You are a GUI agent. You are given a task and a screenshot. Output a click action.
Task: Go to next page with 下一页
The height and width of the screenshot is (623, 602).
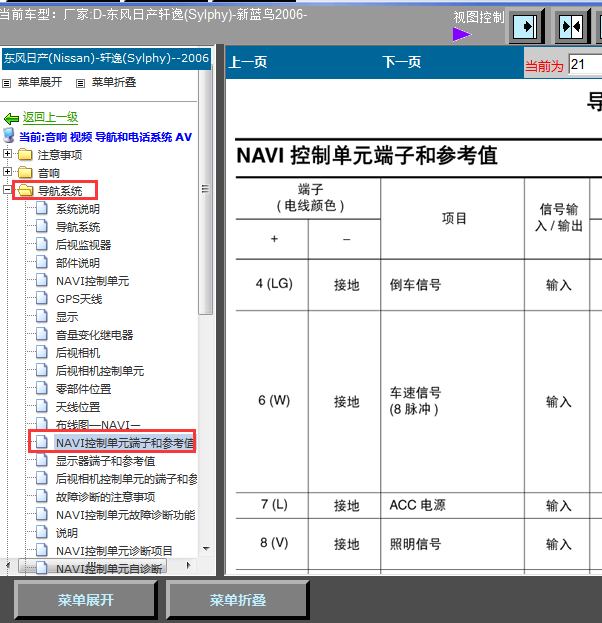tap(402, 62)
